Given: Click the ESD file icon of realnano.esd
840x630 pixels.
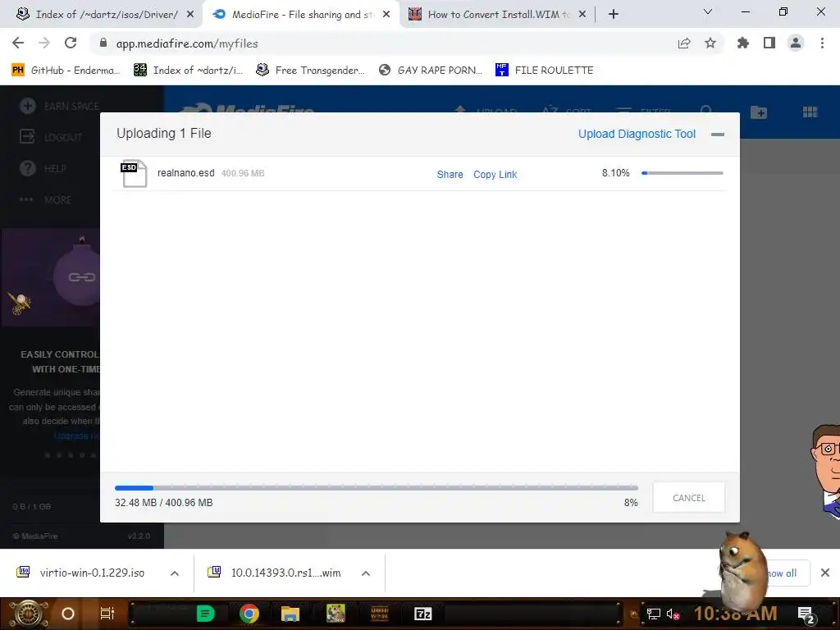Looking at the screenshot, I should 134,173.
